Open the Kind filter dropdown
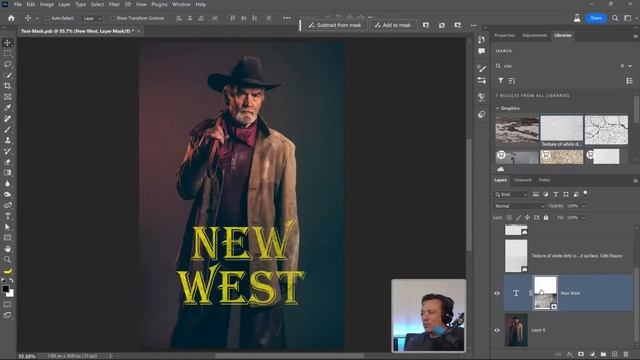Screen dimensions: 640x360 (x=511, y=194)
